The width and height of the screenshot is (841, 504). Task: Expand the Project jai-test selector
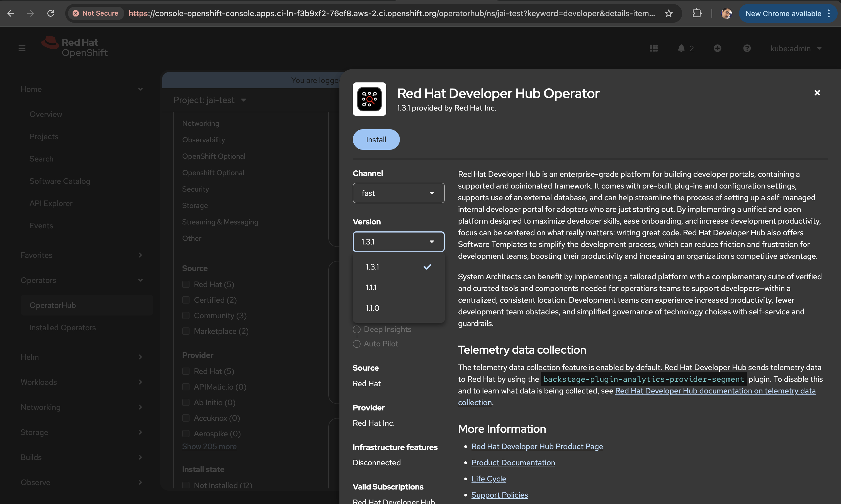coord(210,100)
